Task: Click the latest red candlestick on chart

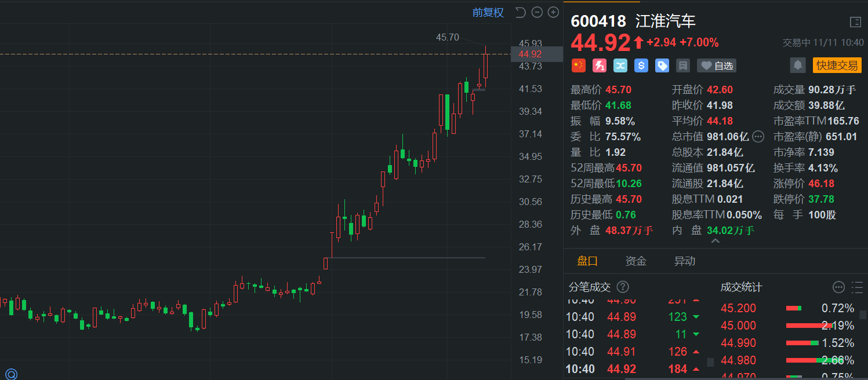Action: point(485,65)
